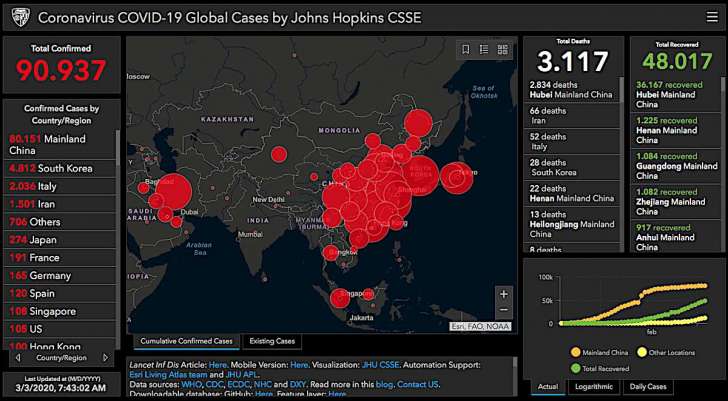Click the 66 deaths Iran entry
This screenshot has height=401, width=728.
click(x=572, y=116)
